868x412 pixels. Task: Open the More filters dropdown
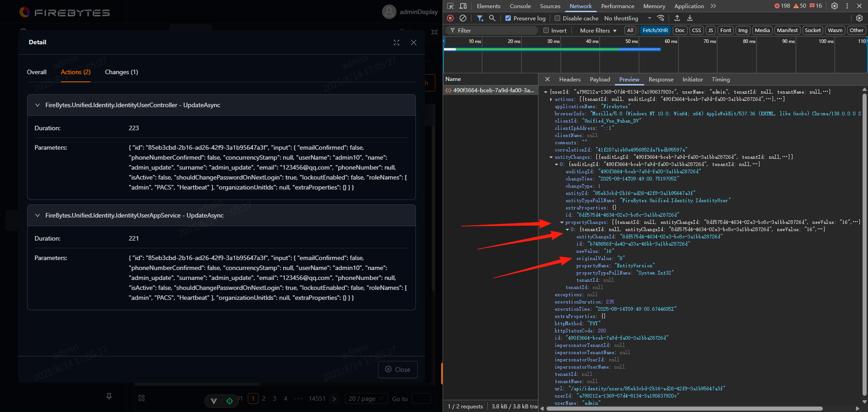point(598,30)
